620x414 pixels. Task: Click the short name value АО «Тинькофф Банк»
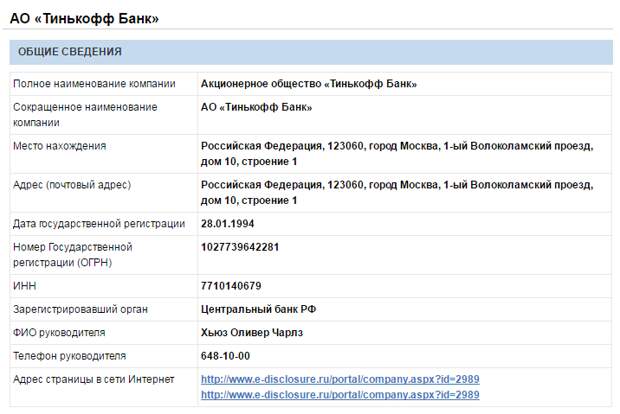[x=256, y=107]
